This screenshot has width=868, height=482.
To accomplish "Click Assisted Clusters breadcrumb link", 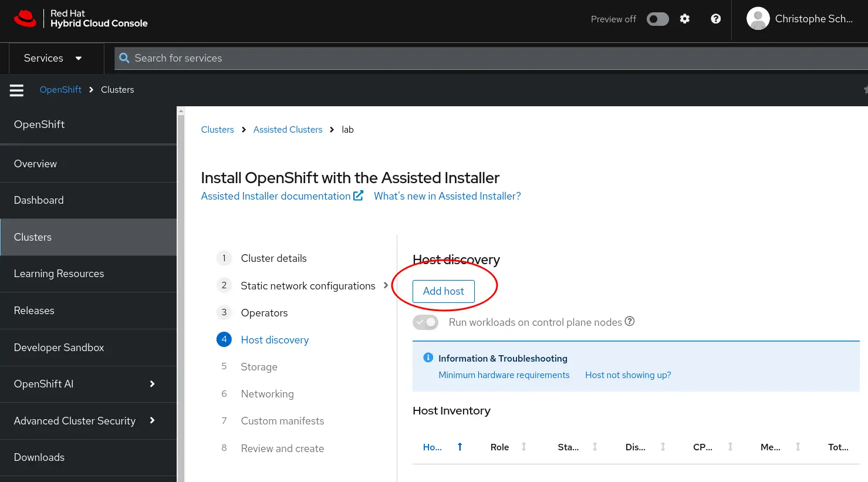I will pos(288,130).
